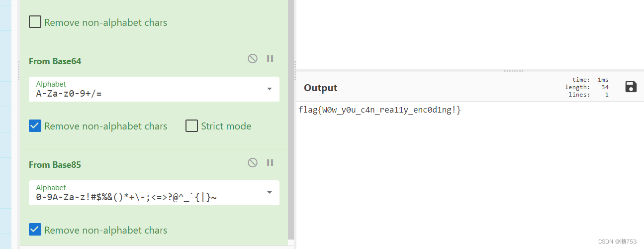Click the From Base85 operation title

pos(55,165)
